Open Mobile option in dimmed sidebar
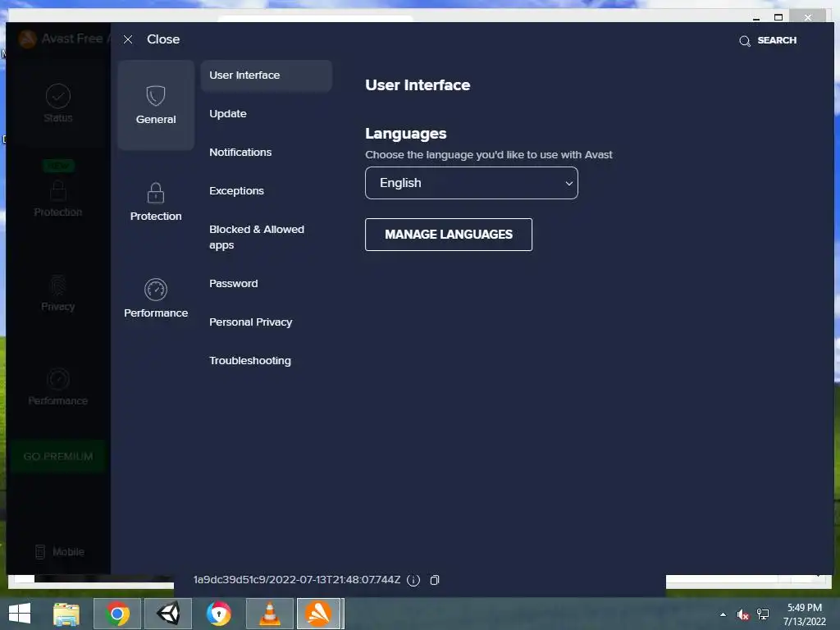840x630 pixels. click(x=59, y=552)
